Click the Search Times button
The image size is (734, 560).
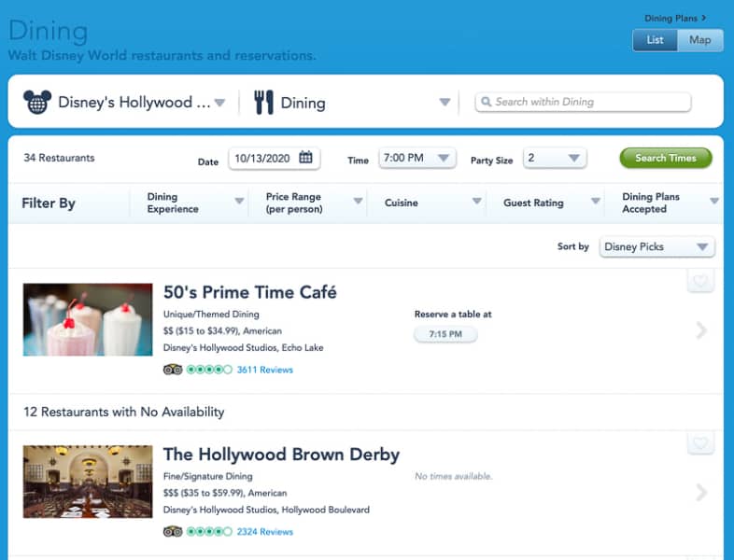tap(666, 158)
